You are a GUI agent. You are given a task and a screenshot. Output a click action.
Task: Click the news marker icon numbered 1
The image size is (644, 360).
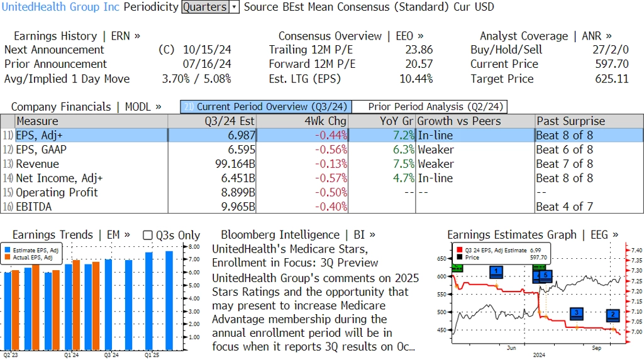496,272
